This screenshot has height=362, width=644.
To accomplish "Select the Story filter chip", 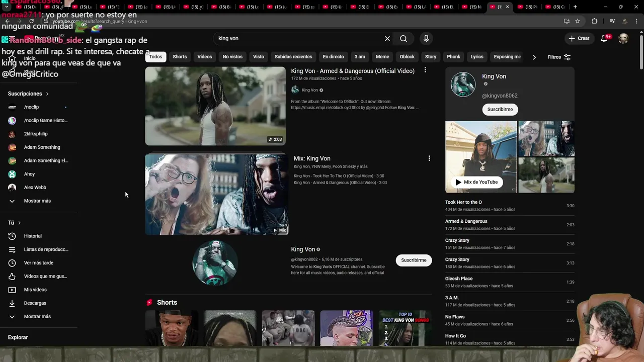I will 431,57.
